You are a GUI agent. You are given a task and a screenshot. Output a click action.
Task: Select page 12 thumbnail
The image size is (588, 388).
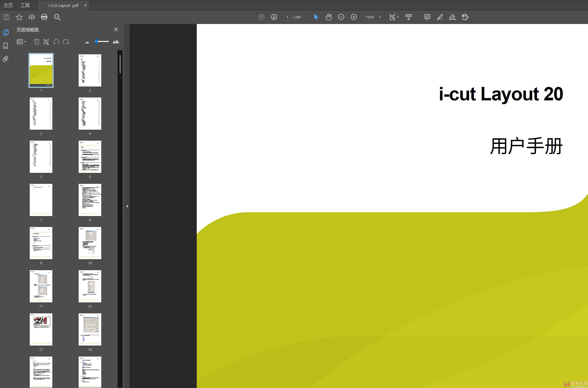(90, 286)
